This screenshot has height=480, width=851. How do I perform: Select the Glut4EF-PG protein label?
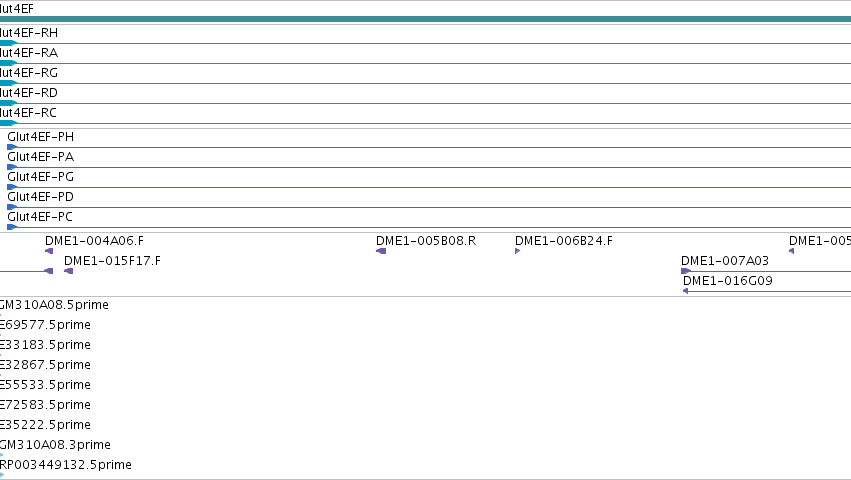41,177
